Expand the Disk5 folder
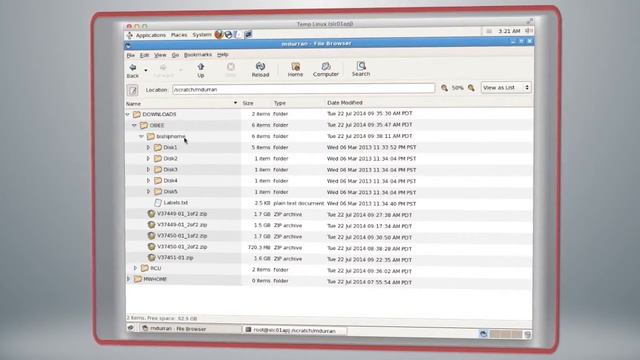The width and height of the screenshot is (640, 360). coord(149,191)
